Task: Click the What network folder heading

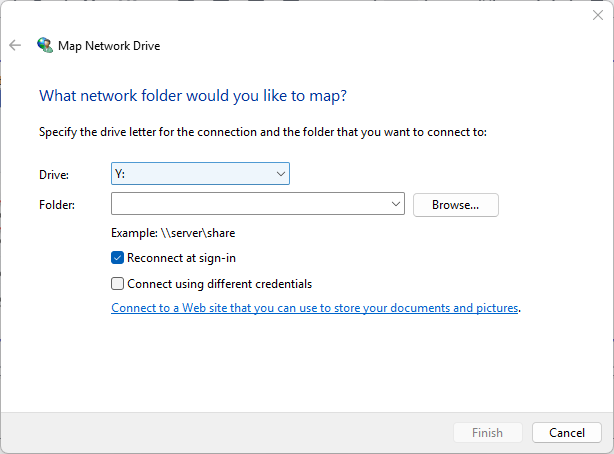Action: pos(193,96)
